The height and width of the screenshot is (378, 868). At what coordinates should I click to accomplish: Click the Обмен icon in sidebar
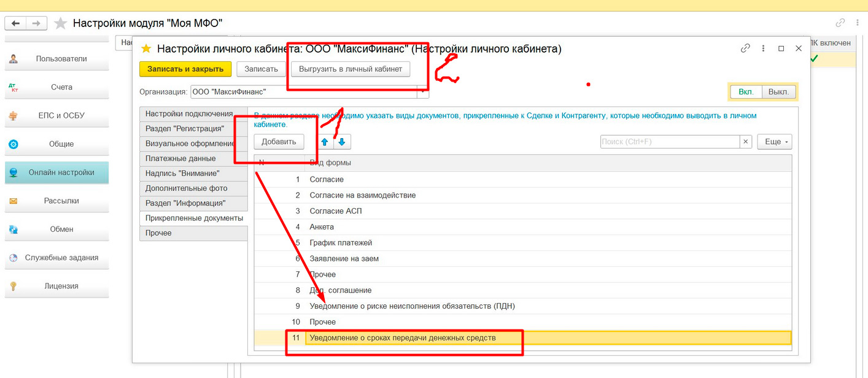tap(14, 229)
